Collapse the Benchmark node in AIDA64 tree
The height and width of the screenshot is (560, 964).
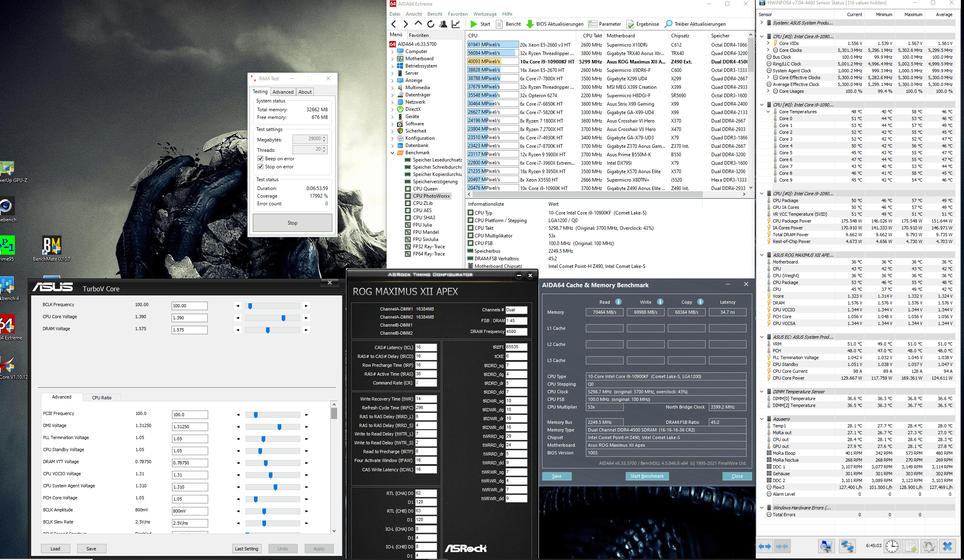tap(393, 153)
